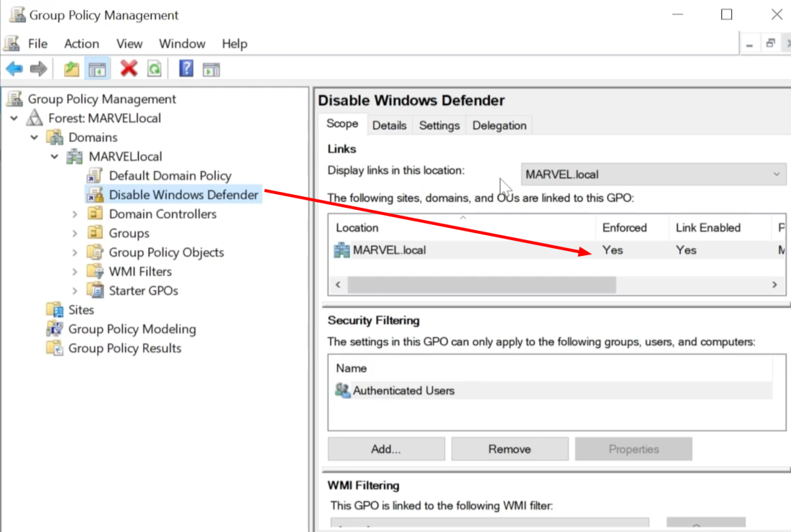Click the green Refresh toolbar icon
Image resolution: width=791 pixels, height=532 pixels.
[154, 69]
